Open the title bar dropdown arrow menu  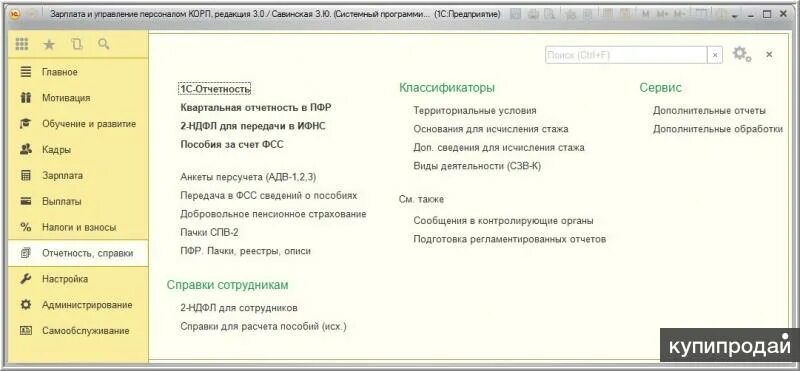734,16
